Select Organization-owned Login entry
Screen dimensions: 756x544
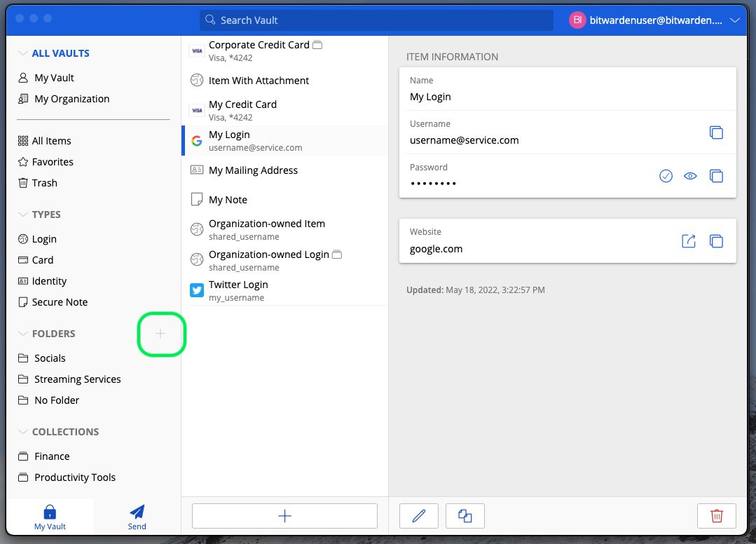click(285, 260)
